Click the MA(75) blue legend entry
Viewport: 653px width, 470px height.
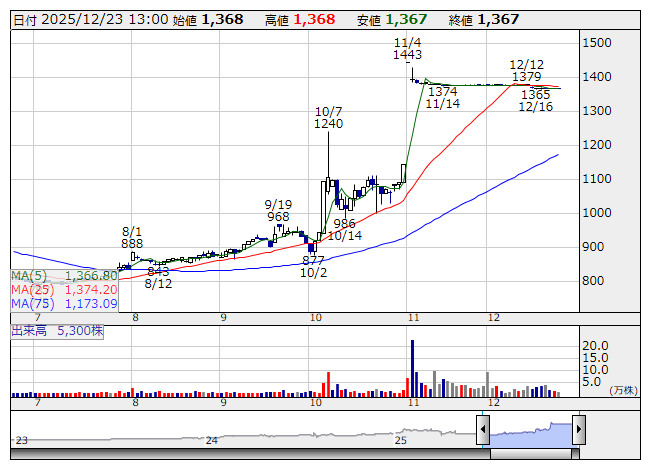coord(64,304)
